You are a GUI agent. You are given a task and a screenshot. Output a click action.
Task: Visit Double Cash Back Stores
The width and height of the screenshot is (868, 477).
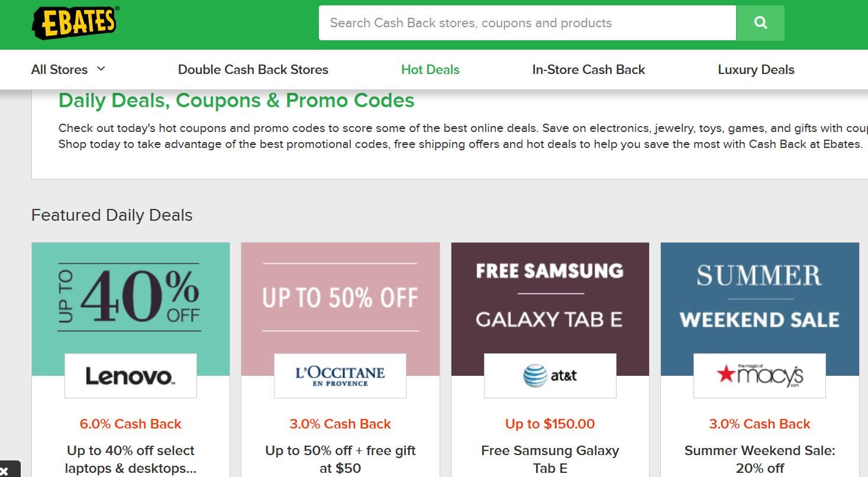coord(253,69)
